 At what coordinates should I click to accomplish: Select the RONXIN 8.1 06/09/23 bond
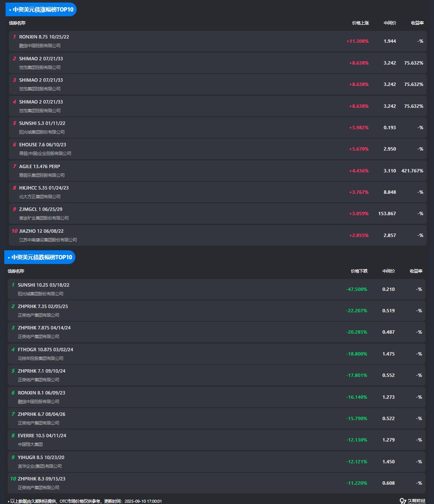(x=42, y=393)
